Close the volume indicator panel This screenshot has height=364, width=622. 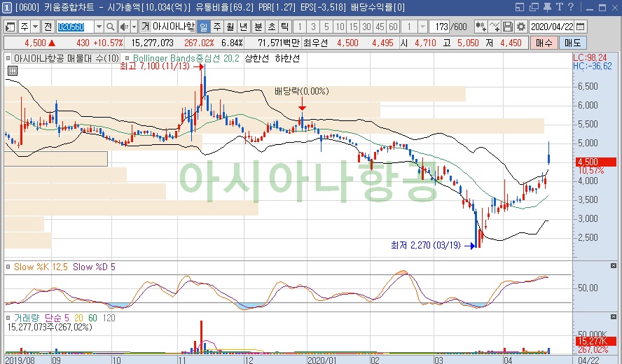pos(614,317)
